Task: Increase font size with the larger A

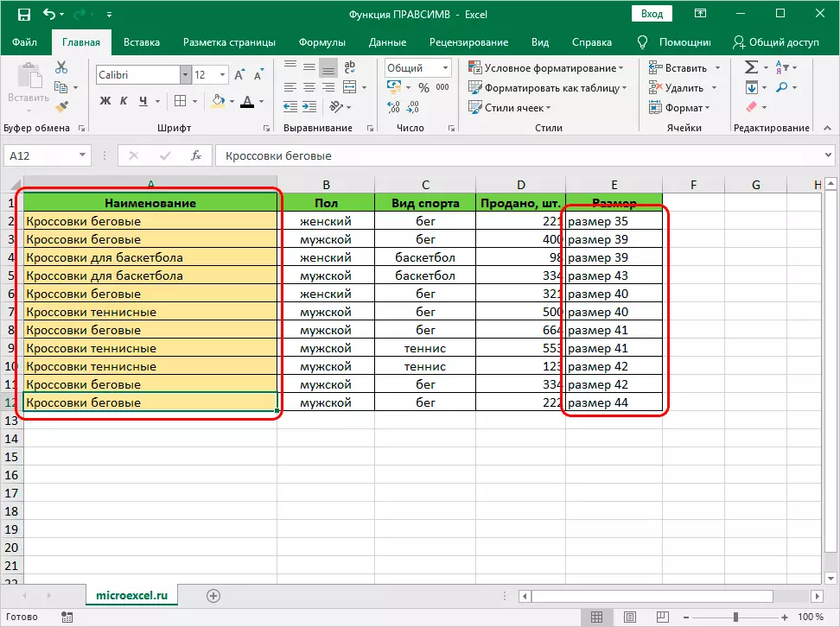Action: coord(240,75)
